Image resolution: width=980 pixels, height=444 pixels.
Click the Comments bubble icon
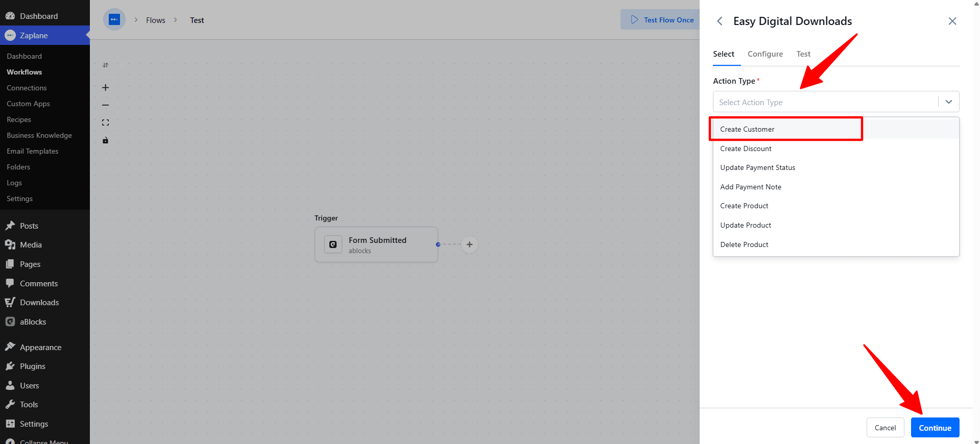point(10,283)
